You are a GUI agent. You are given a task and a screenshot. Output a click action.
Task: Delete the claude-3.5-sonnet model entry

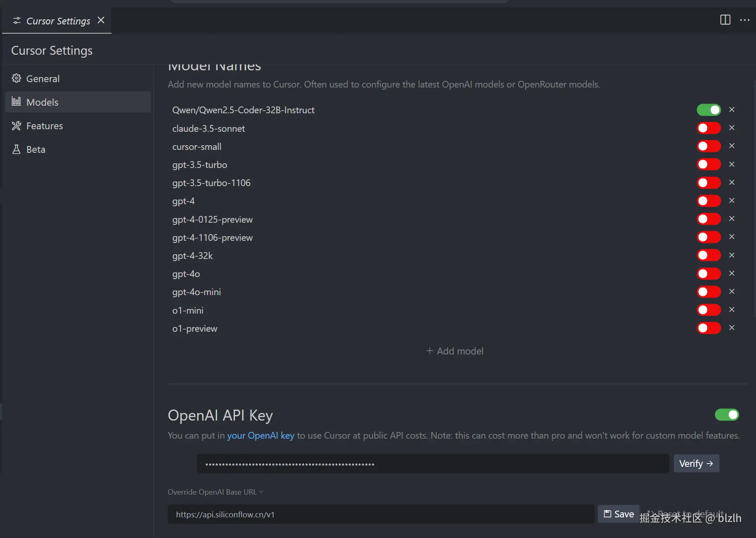pyautogui.click(x=732, y=128)
